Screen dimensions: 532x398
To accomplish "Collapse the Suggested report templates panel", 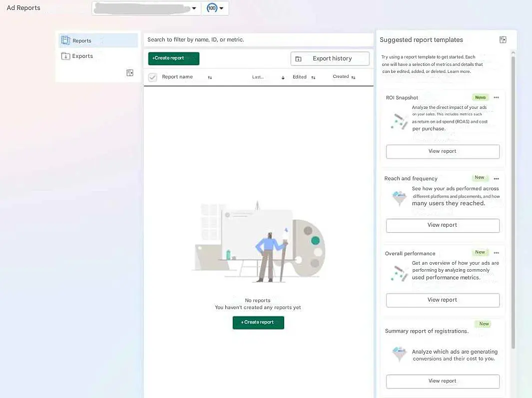I will tap(503, 39).
